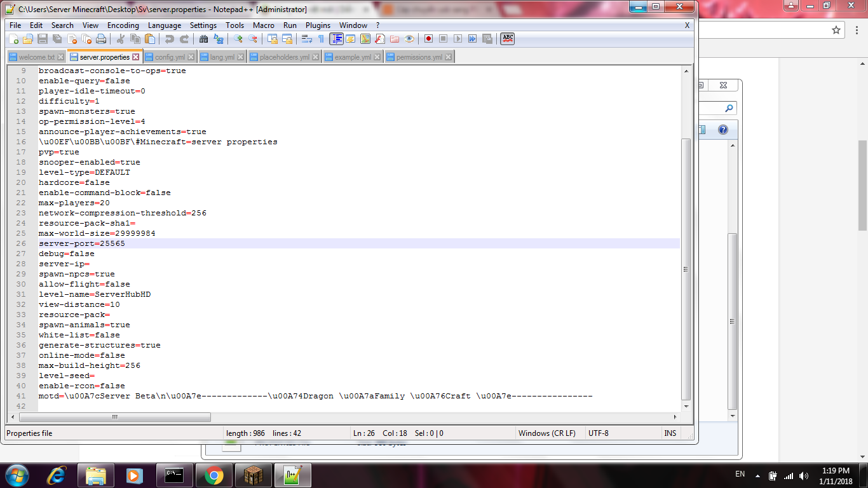Click the Synchronize Horizontal Scrolling icon
Viewport: 868px width, 488px height.
coord(287,39)
